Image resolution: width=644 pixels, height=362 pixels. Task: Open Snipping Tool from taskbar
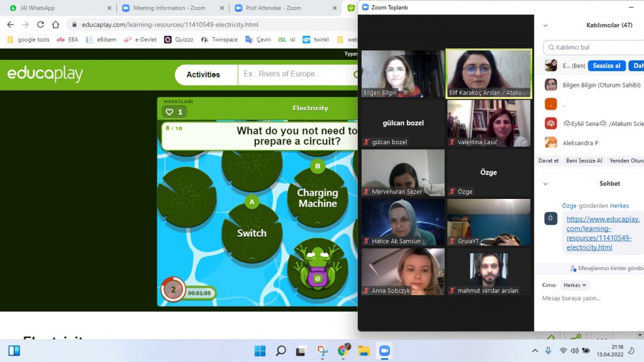click(x=323, y=351)
